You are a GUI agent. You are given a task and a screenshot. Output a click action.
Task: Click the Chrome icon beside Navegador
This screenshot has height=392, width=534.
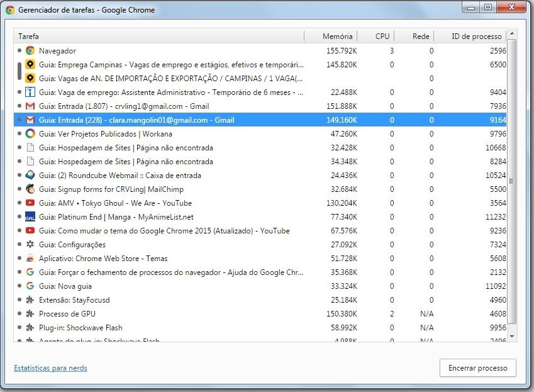(30, 51)
